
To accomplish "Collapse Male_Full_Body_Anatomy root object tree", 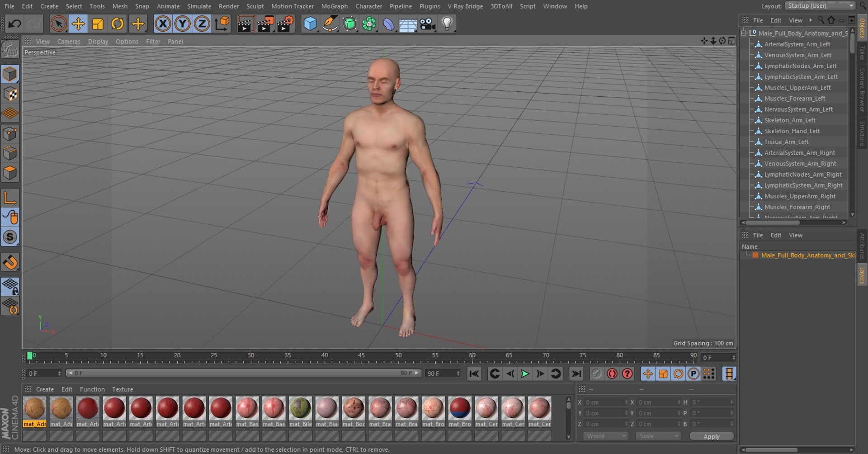I will pyautogui.click(x=744, y=33).
